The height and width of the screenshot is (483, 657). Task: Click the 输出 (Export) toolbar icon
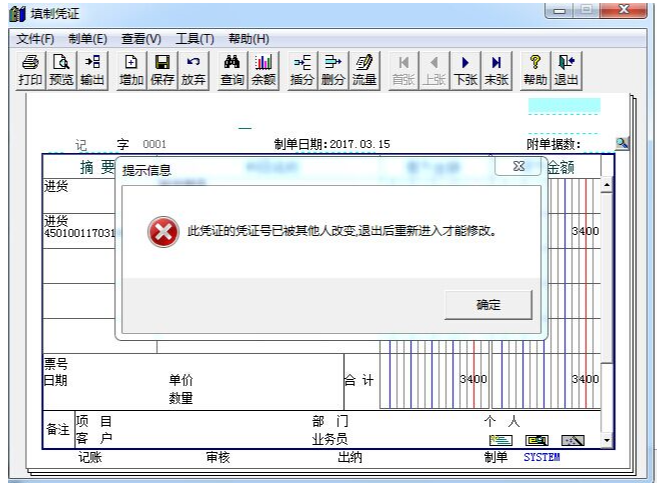click(92, 70)
